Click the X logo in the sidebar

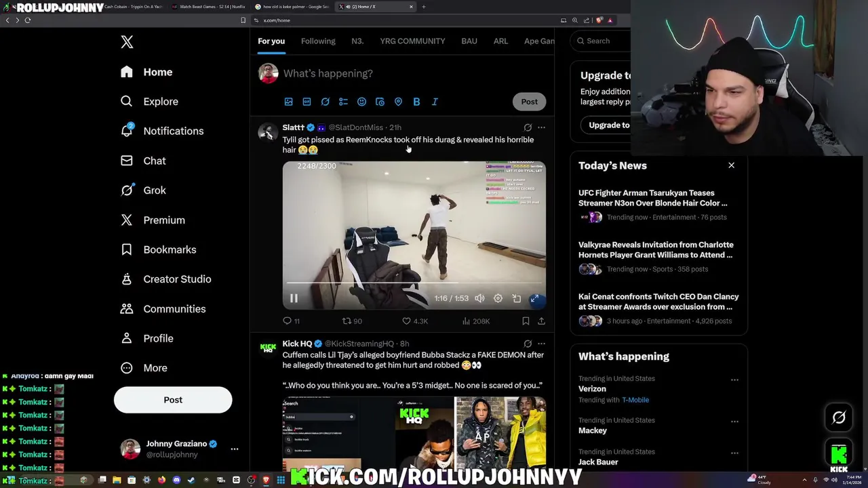[x=127, y=42]
